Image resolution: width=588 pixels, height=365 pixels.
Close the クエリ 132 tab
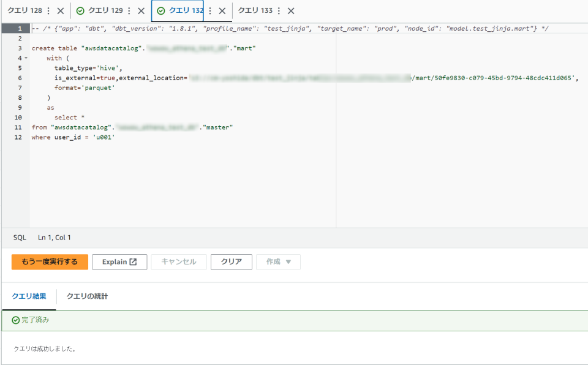(x=222, y=11)
